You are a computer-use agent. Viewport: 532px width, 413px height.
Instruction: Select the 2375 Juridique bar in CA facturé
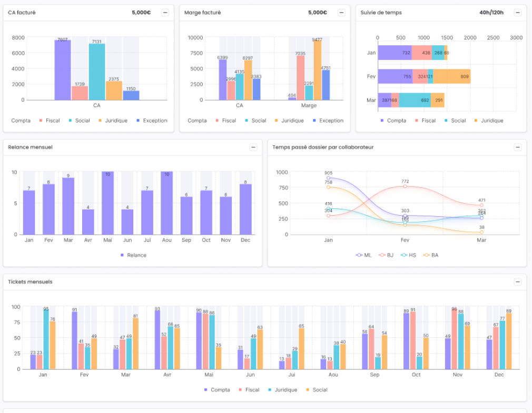point(114,90)
